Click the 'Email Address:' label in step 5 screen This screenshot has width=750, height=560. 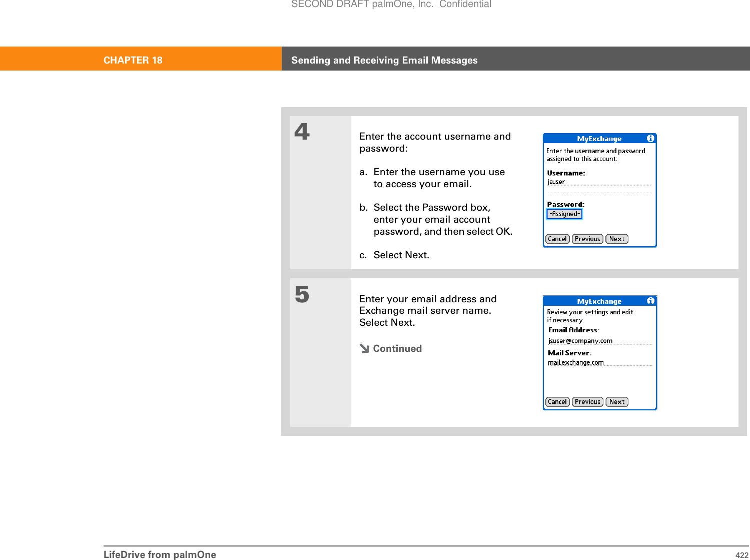tap(574, 330)
